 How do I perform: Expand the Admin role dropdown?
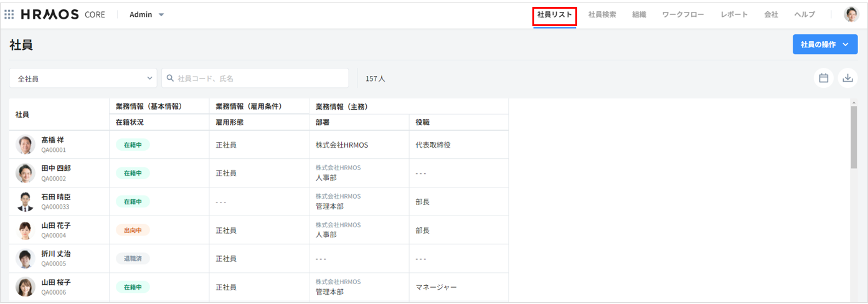point(147,14)
